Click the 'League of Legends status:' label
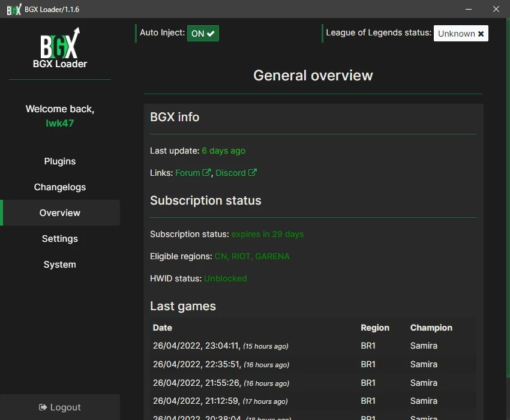This screenshot has width=510, height=420. pos(379,32)
